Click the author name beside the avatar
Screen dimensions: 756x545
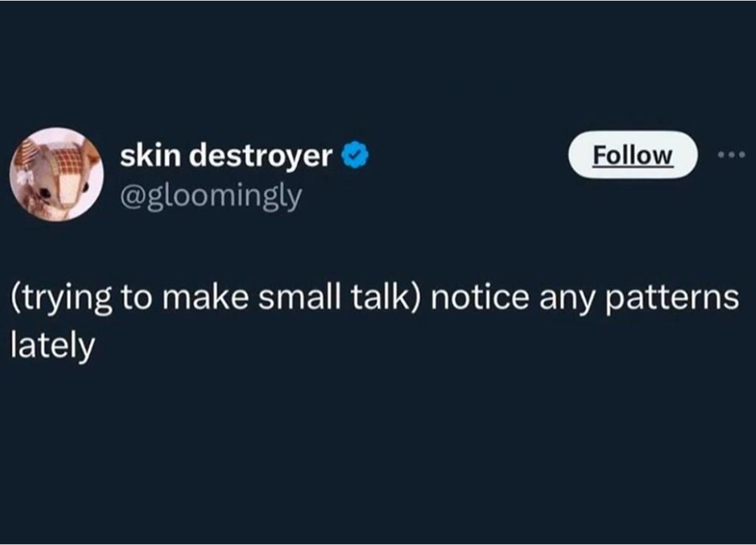(226, 155)
